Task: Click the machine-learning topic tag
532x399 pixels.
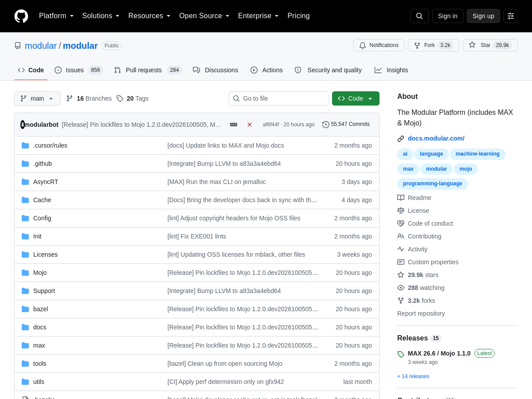Action: pyautogui.click(x=477, y=154)
